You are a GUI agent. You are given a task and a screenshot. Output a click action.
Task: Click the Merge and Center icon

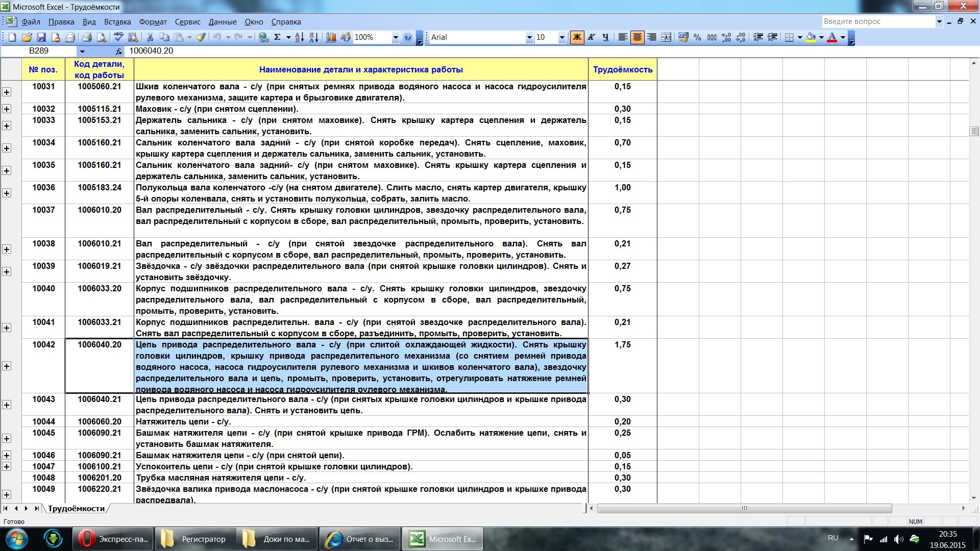(666, 37)
